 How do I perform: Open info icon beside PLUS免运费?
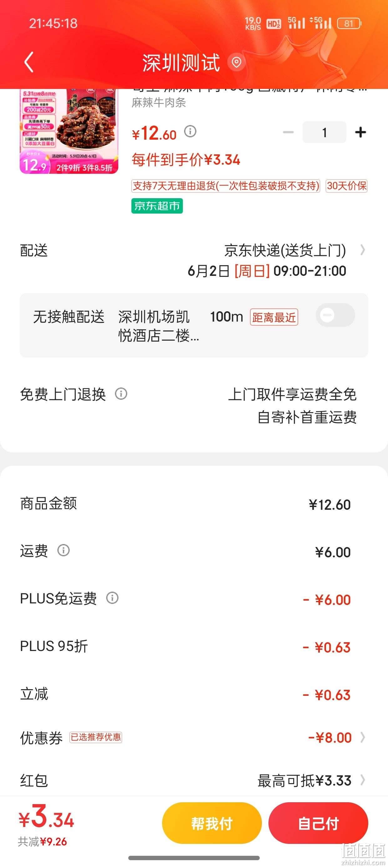112,598
